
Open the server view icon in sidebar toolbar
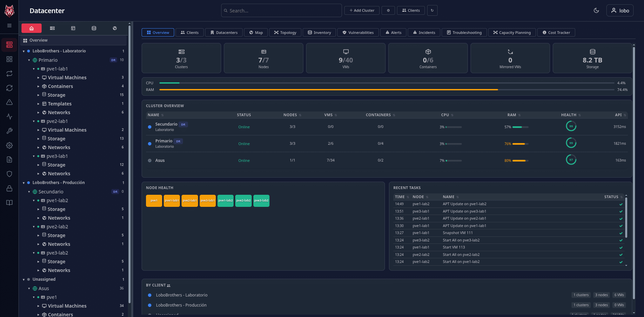click(x=52, y=28)
